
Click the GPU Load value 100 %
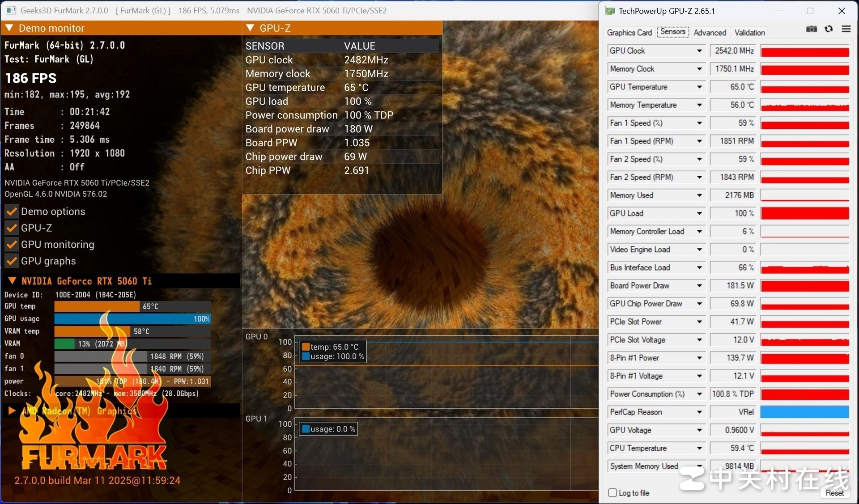pyautogui.click(x=733, y=213)
